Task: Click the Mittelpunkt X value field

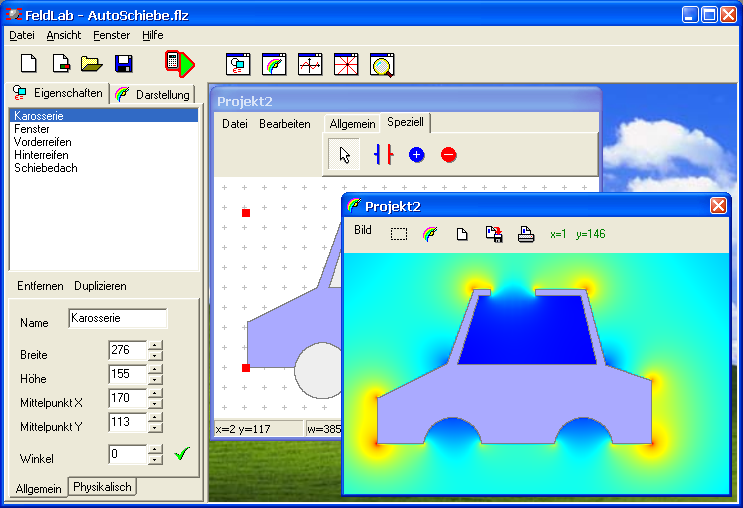Action: pyautogui.click(x=127, y=398)
